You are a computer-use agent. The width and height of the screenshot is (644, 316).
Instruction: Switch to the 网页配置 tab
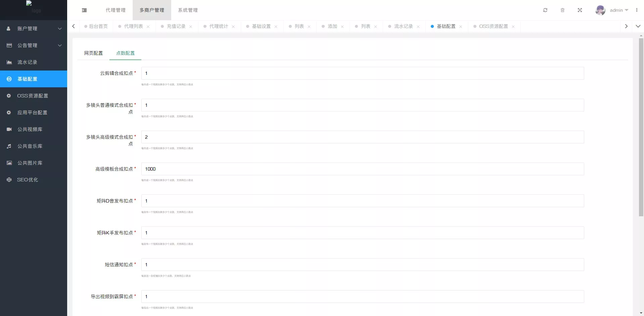(x=94, y=53)
